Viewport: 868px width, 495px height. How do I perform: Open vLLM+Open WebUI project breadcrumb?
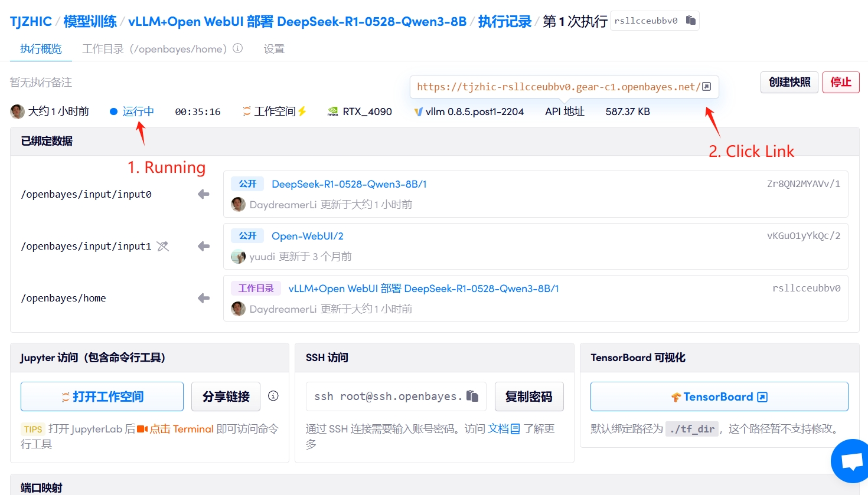pos(297,21)
